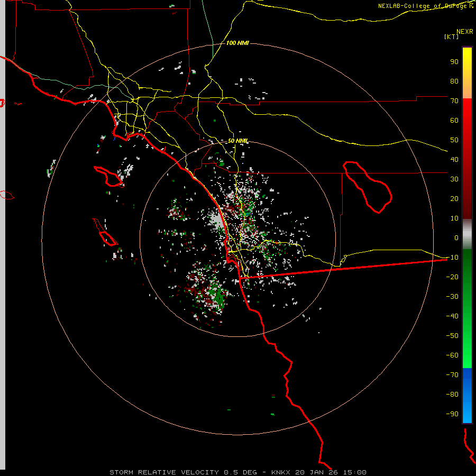Click the 100 NMI range ring label
The height and width of the screenshot is (476, 476).
237,43
